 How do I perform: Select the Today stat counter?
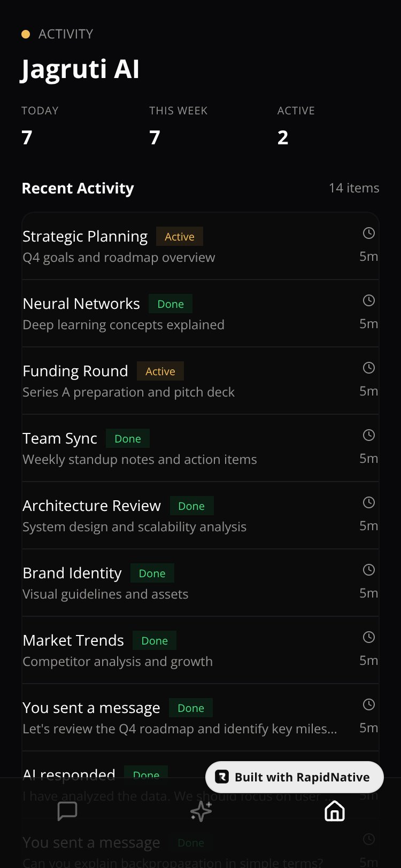click(40, 126)
